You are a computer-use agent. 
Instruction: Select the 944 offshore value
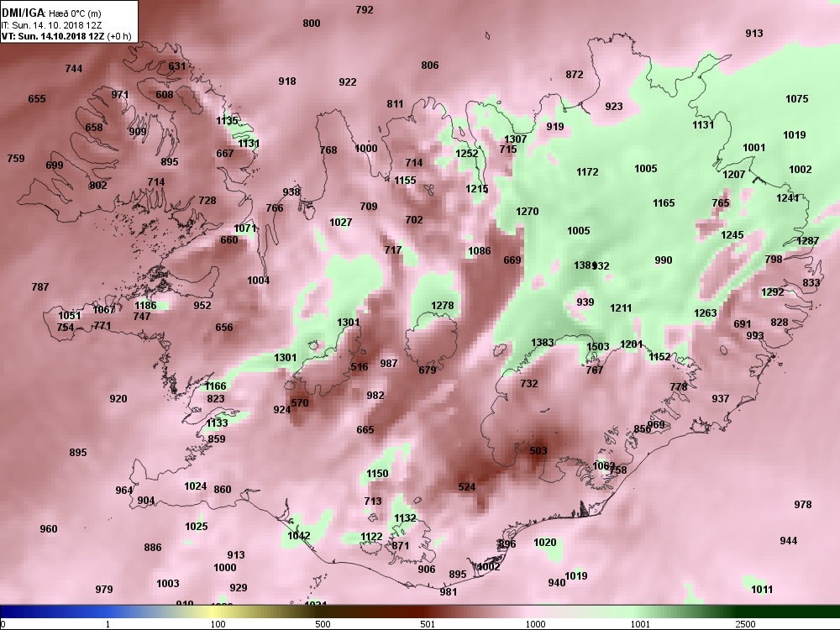click(x=789, y=541)
